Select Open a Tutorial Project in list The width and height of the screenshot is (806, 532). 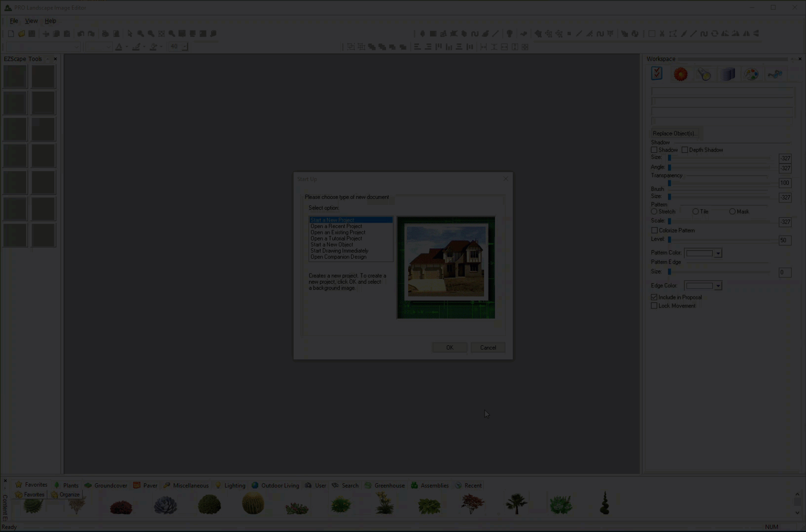pos(336,238)
